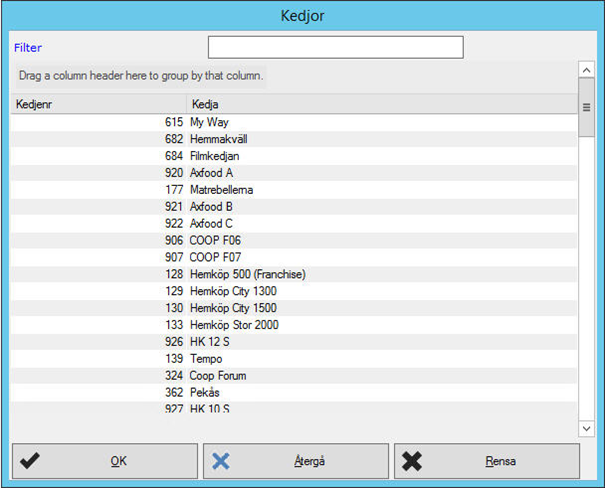
Task: Select the Axfood B row
Action: [x=294, y=206]
